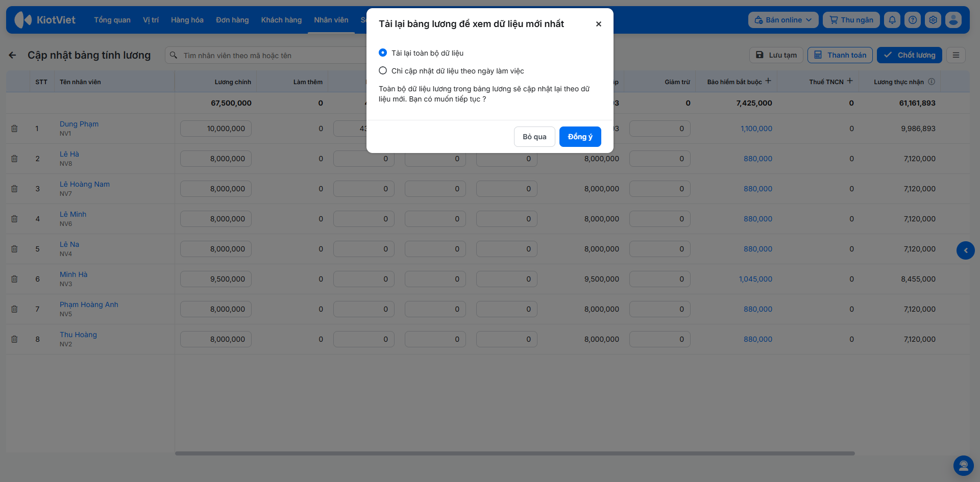Delete the Phạm Hoàng Anh row
The height and width of the screenshot is (482, 980).
(x=14, y=309)
